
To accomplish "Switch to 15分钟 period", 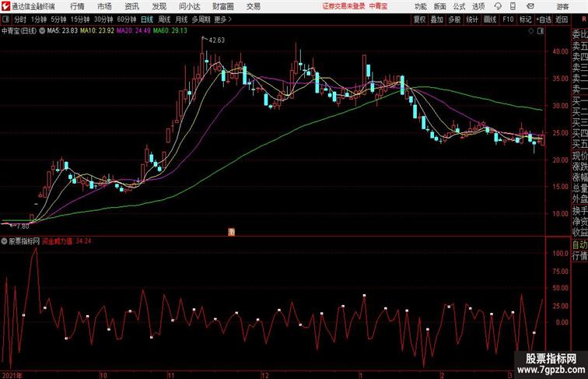I will 80,19.
